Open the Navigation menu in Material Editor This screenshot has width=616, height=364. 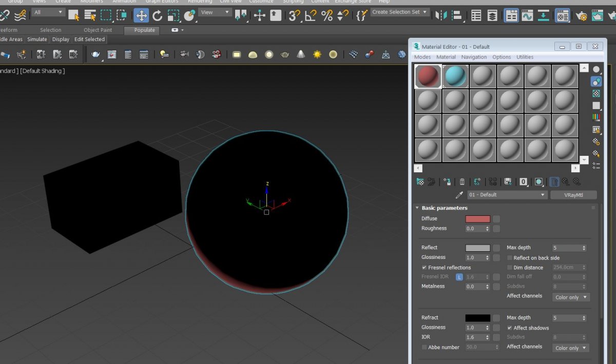click(x=473, y=57)
